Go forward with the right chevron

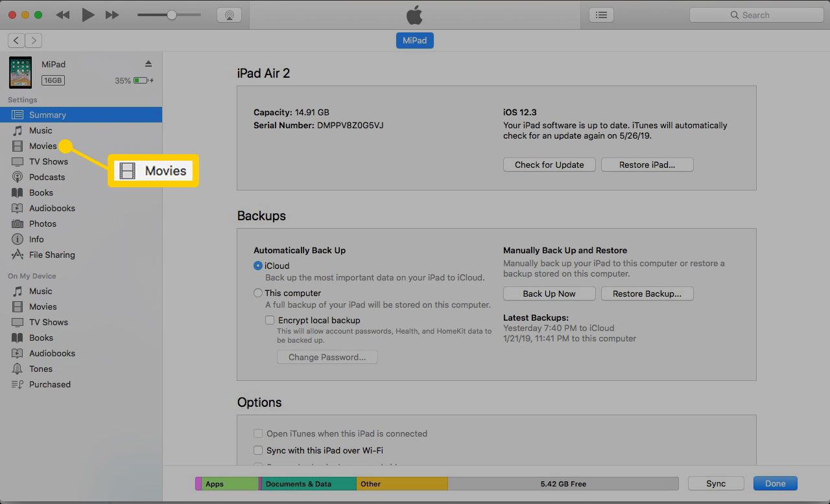(34, 41)
